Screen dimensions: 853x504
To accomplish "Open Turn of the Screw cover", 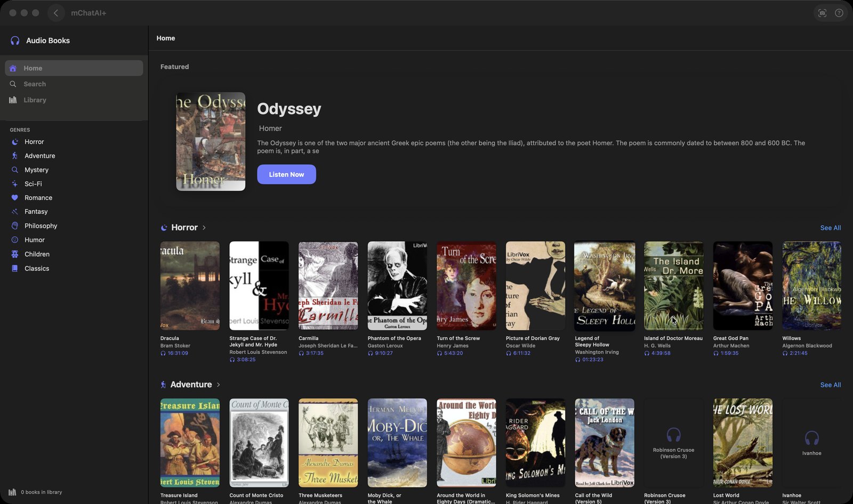I will (466, 286).
